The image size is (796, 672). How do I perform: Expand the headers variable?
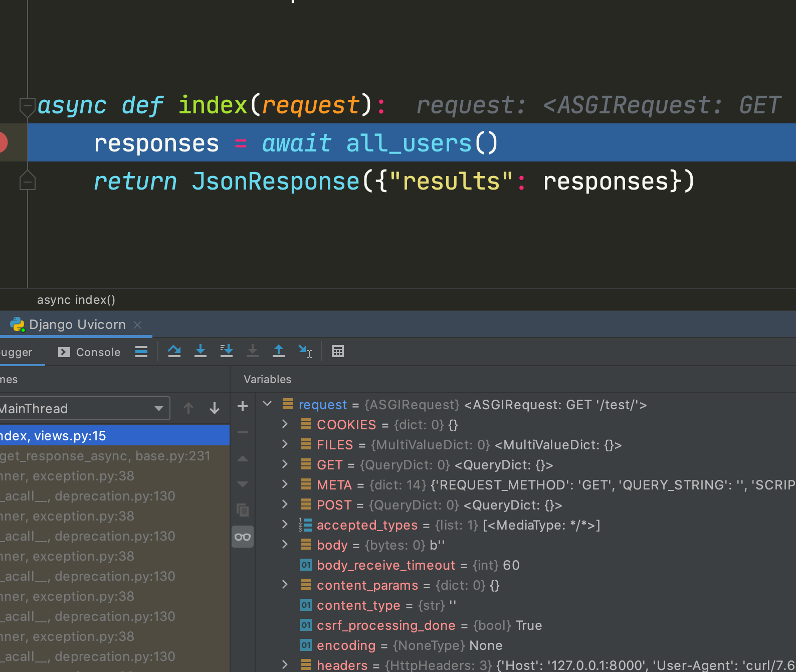point(285,665)
